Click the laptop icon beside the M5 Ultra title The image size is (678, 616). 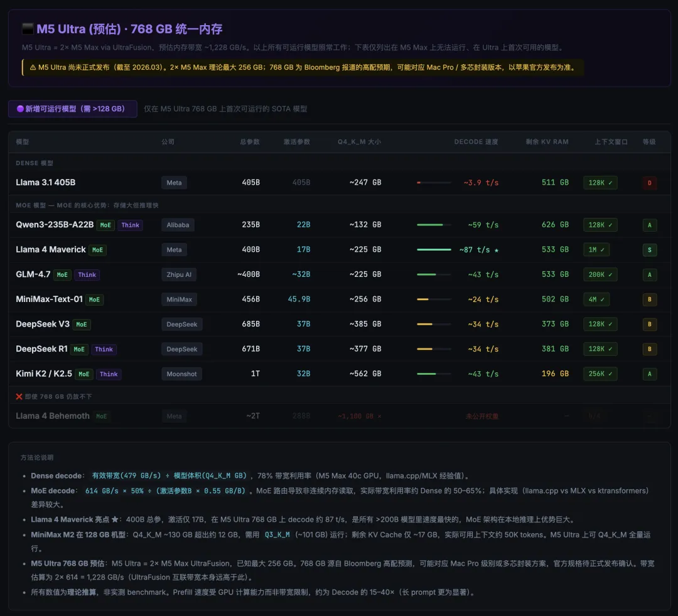(x=28, y=29)
